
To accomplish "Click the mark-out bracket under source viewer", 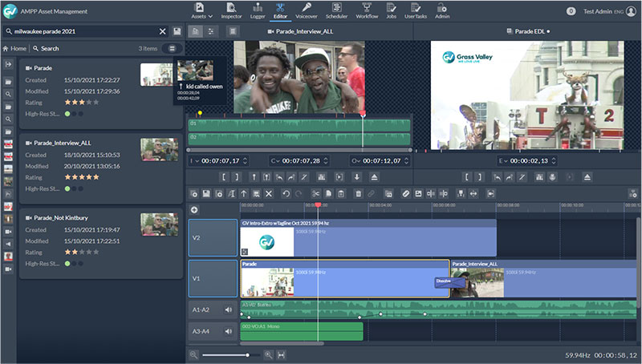I will point(236,177).
